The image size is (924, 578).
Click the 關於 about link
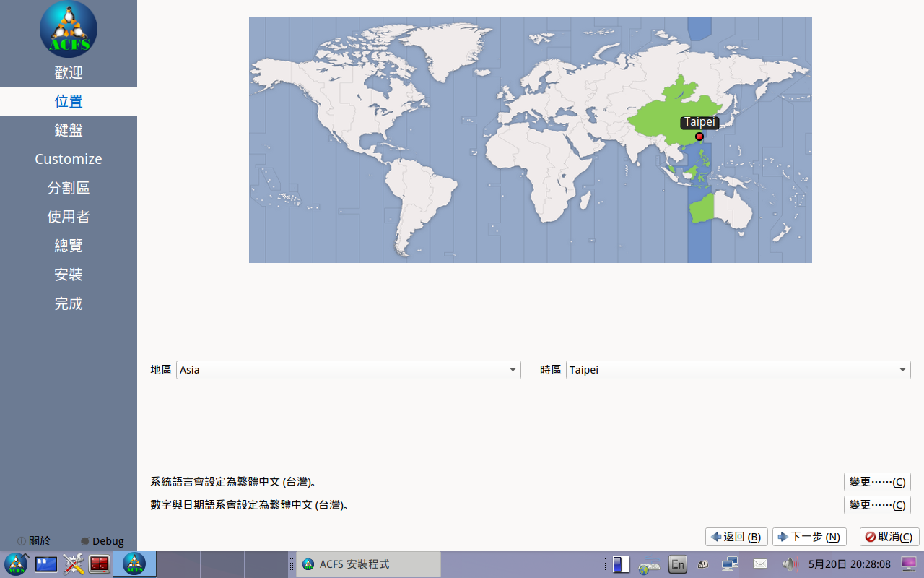[x=34, y=540]
